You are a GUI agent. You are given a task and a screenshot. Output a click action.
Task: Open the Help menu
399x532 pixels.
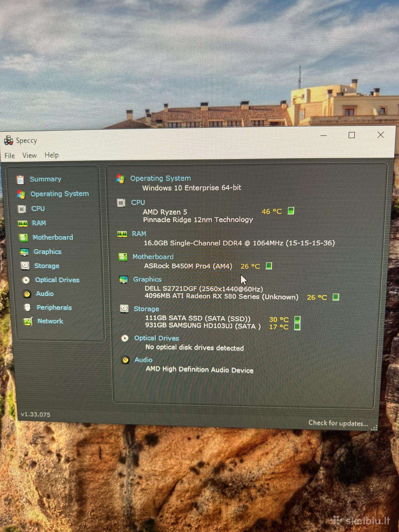coord(52,155)
